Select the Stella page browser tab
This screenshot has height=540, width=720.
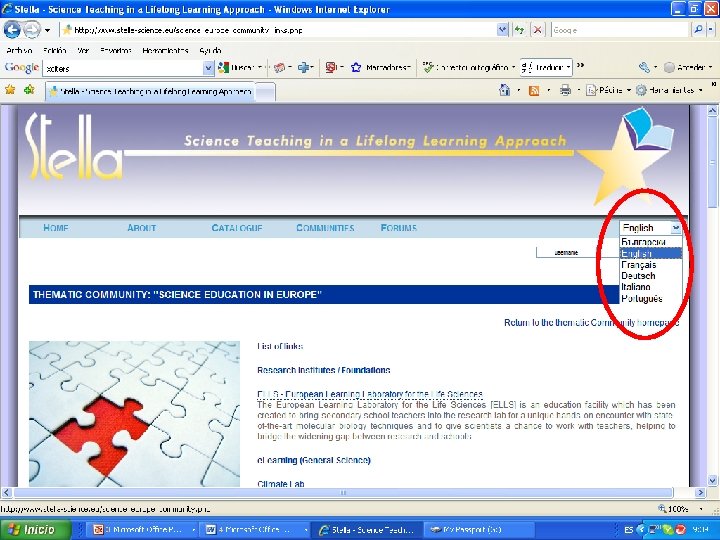point(150,91)
